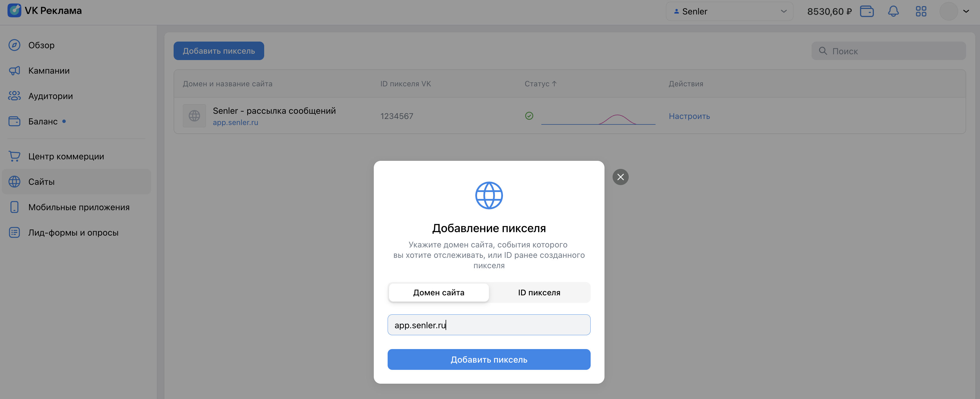This screenshot has width=980, height=399.
Task: Follow the Настроить link for Senler
Action: coord(689,116)
